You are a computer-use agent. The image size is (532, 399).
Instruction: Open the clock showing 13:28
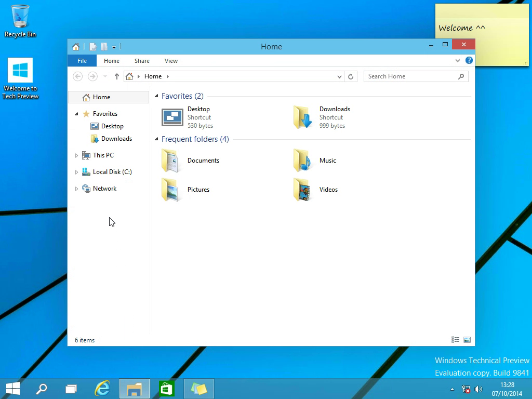pyautogui.click(x=507, y=389)
